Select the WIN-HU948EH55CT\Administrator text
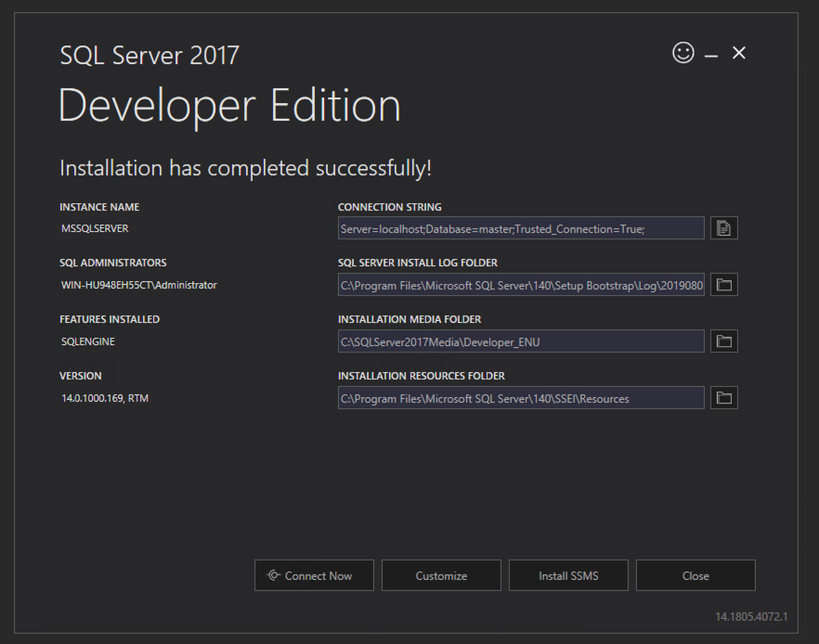The image size is (819, 644). click(x=139, y=285)
